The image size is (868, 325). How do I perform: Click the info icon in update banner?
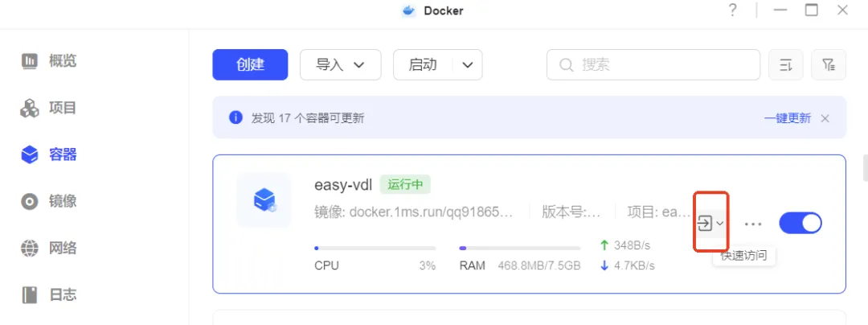point(235,117)
